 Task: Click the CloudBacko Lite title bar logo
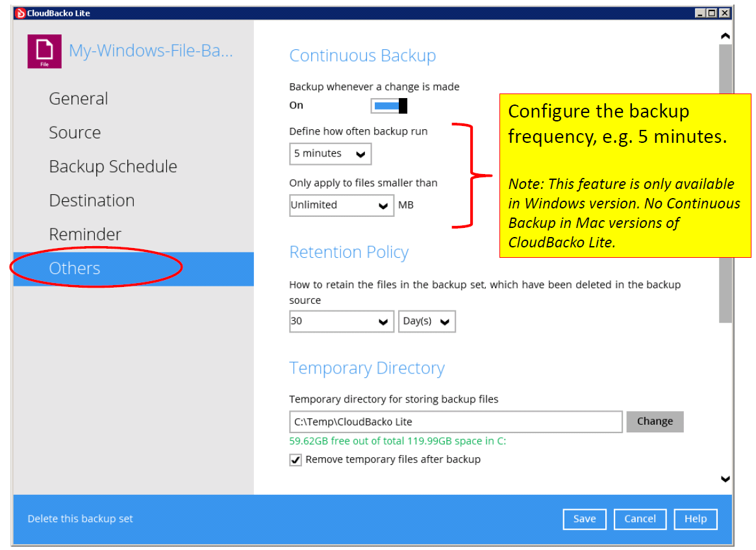click(x=20, y=13)
